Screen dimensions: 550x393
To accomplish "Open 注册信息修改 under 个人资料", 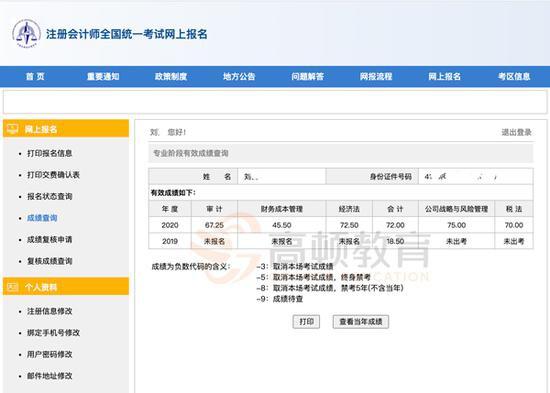I will pos(50,311).
